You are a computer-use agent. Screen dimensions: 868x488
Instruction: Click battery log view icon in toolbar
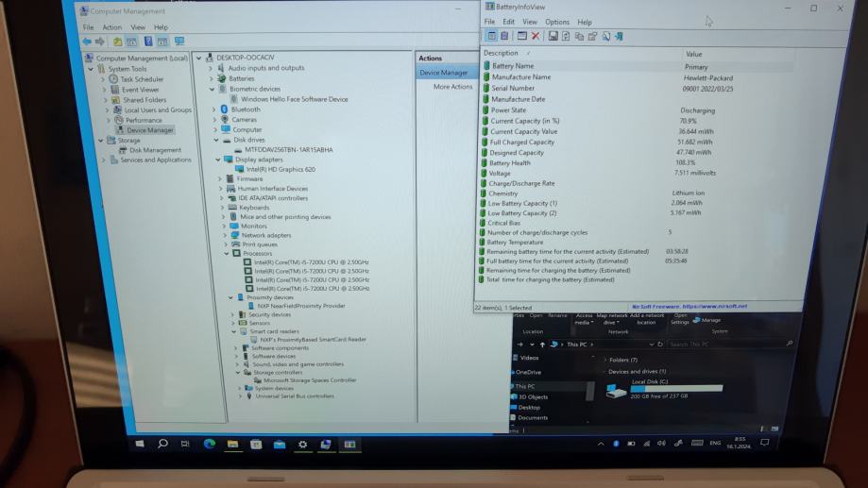click(x=504, y=36)
